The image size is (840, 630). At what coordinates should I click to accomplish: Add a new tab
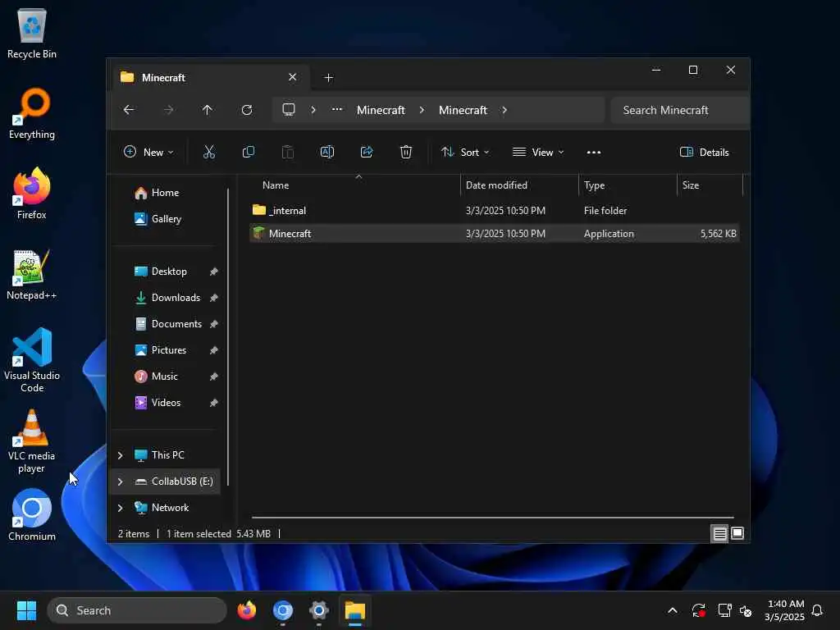coord(328,78)
